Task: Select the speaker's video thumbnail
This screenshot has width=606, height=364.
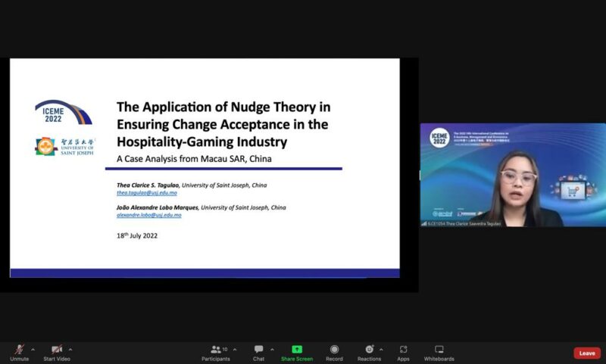Action: [513, 175]
